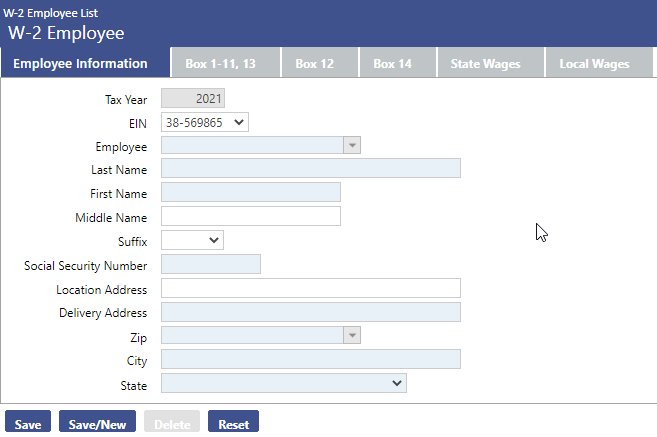Image resolution: width=657 pixels, height=437 pixels.
Task: Click into the Middle Name field
Action: pyautogui.click(x=250, y=217)
